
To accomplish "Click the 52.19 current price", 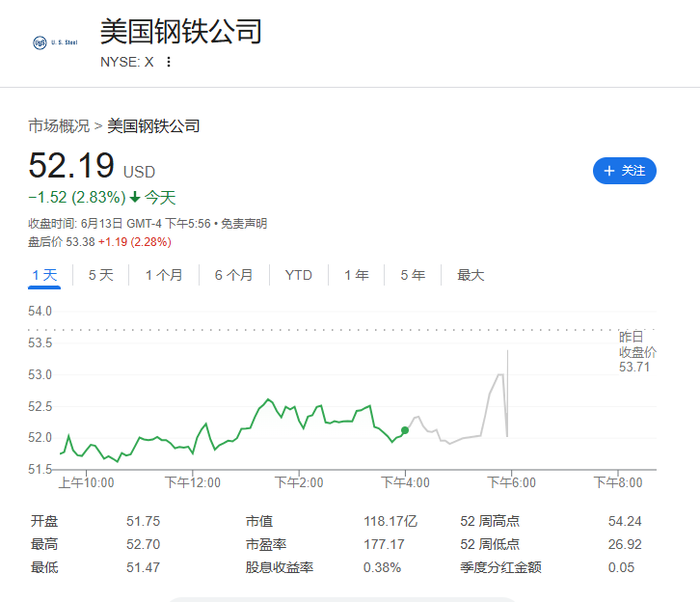I will (71, 165).
